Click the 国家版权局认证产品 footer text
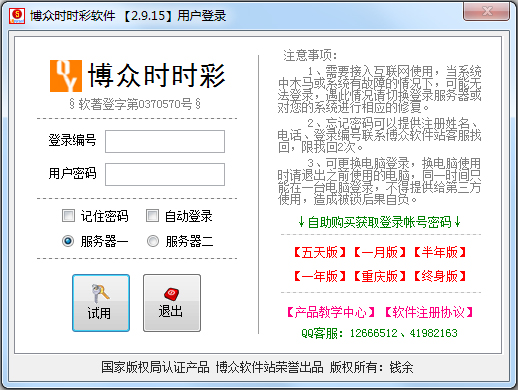518x390 pixels. click(x=155, y=367)
